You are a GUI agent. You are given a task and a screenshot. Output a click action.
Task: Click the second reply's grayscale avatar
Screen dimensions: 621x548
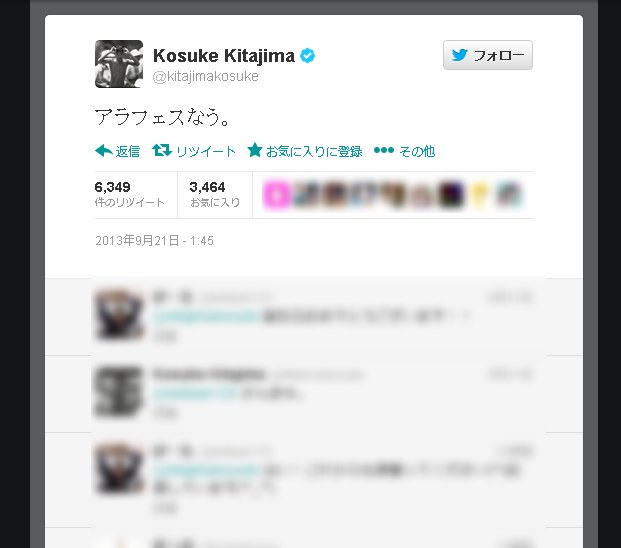(119, 392)
